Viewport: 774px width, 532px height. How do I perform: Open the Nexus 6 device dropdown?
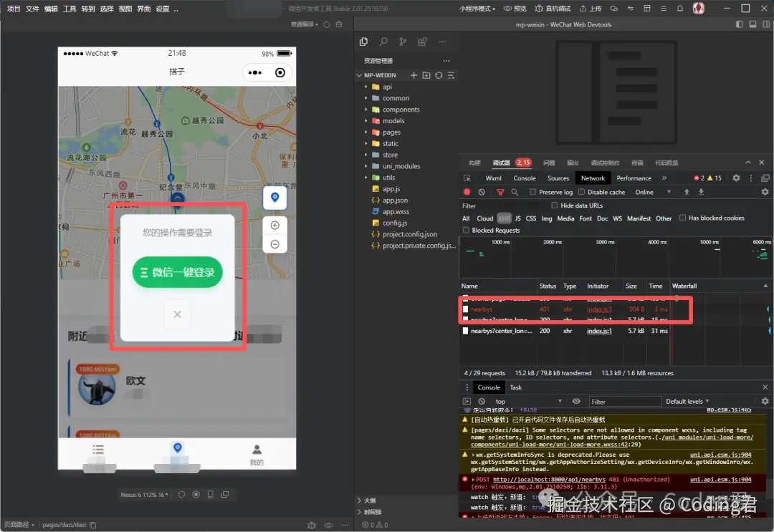click(x=144, y=495)
